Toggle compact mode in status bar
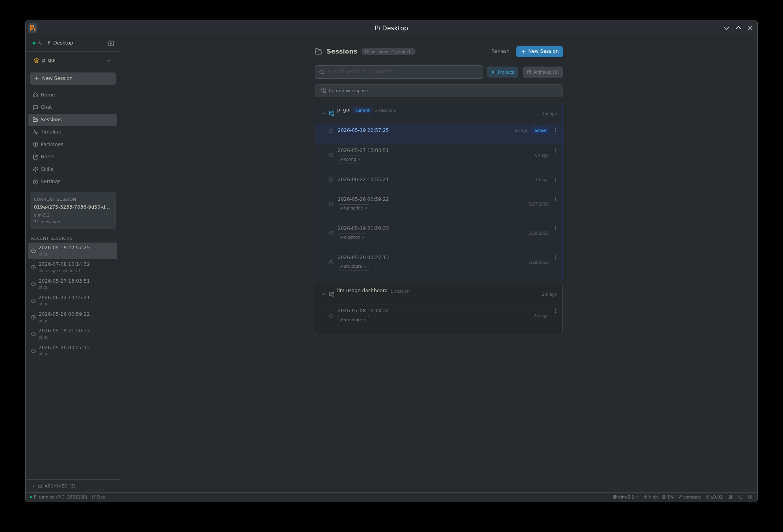The width and height of the screenshot is (783, 532). pyautogui.click(x=690, y=497)
